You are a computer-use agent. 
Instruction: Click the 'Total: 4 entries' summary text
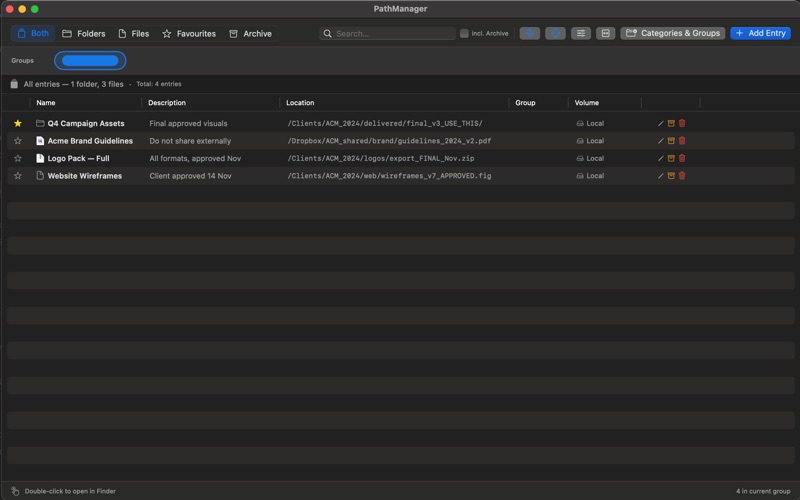pos(159,84)
